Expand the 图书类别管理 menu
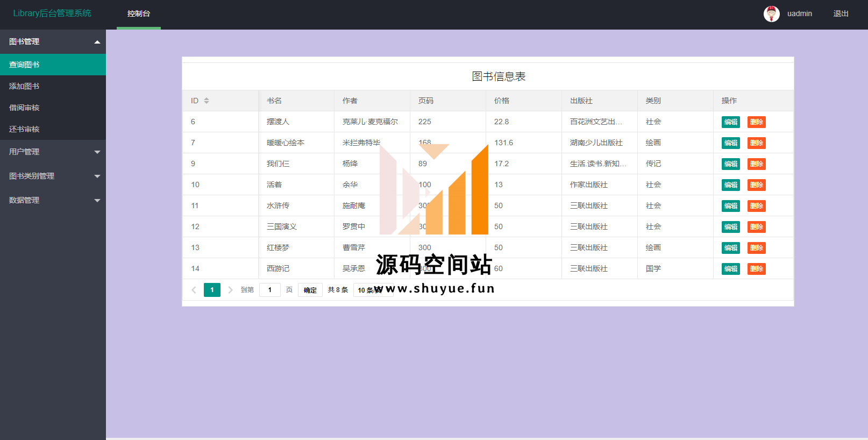Viewport: 868px width, 440px height. point(53,176)
